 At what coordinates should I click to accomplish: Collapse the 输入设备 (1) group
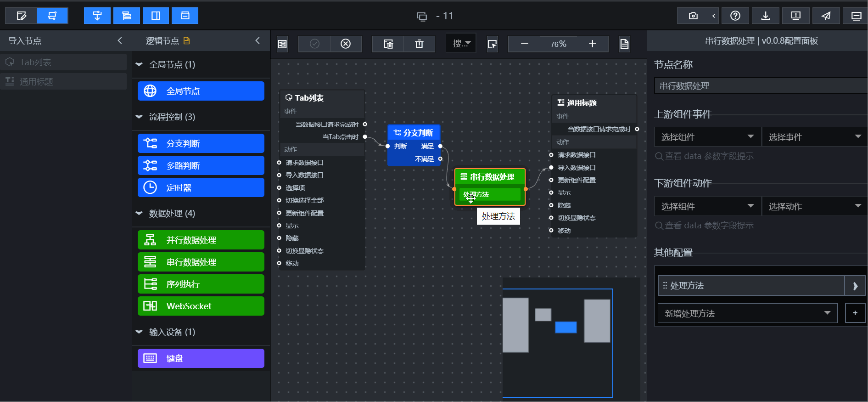(139, 332)
